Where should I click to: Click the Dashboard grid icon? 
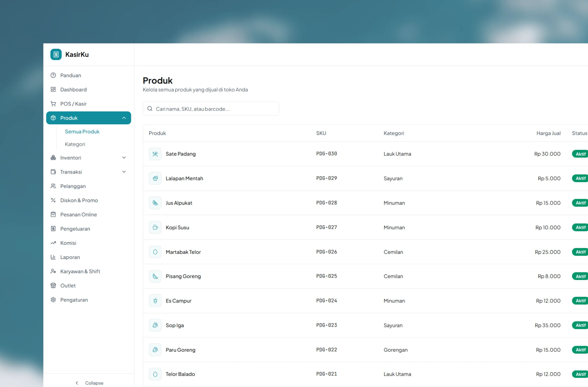[x=53, y=89]
